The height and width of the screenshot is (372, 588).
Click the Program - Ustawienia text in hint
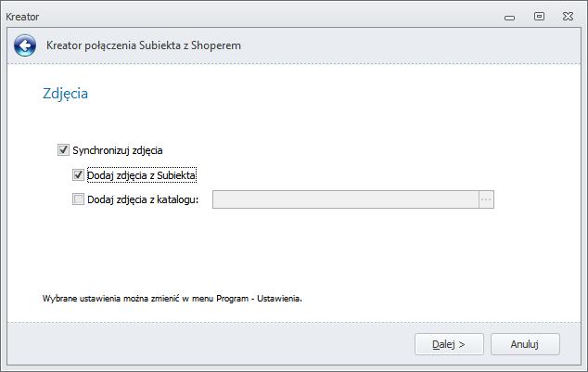pyautogui.click(x=259, y=299)
